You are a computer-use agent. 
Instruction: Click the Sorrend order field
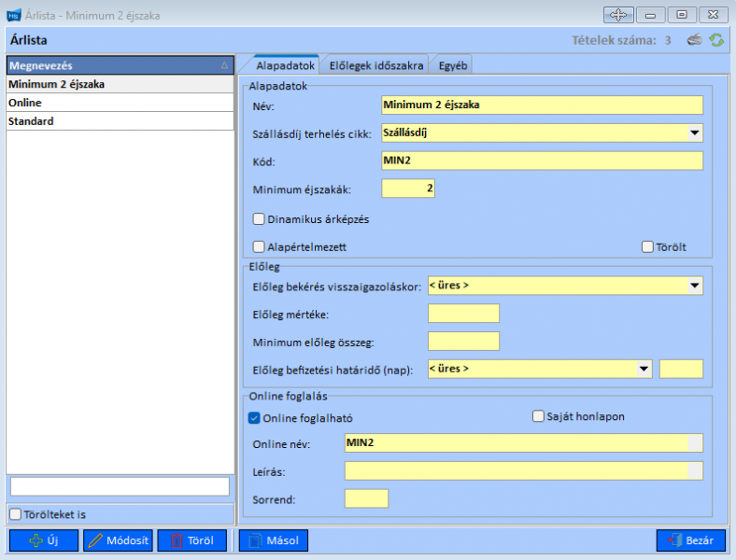(x=366, y=498)
